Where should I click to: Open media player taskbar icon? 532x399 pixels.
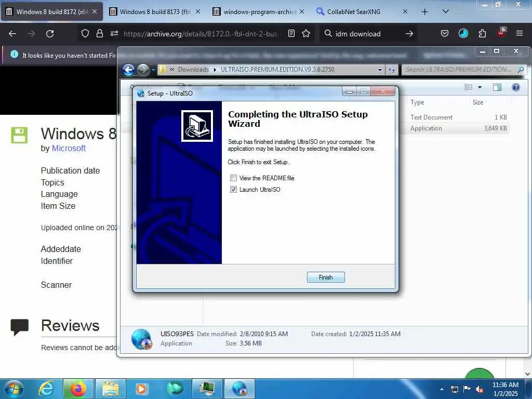click(141, 389)
